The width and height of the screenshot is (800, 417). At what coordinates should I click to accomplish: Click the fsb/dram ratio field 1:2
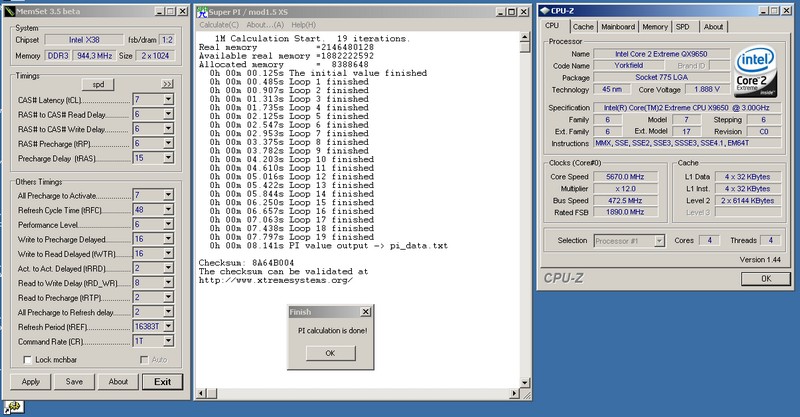[x=167, y=40]
